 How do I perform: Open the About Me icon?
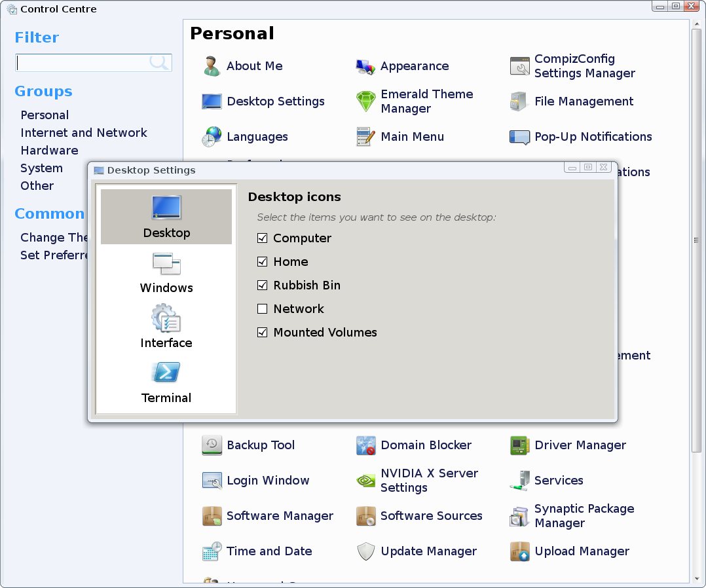[x=212, y=66]
